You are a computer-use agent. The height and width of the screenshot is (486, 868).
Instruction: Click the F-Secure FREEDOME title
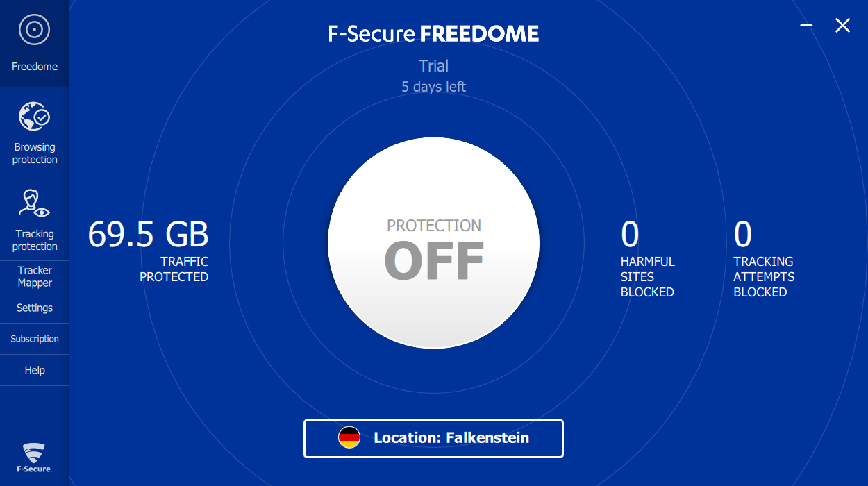click(433, 33)
